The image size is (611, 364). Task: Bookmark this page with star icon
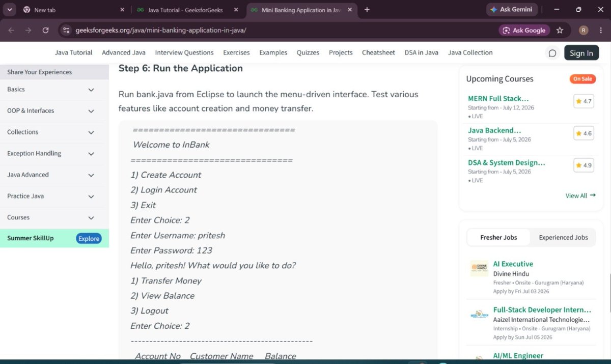pyautogui.click(x=560, y=30)
